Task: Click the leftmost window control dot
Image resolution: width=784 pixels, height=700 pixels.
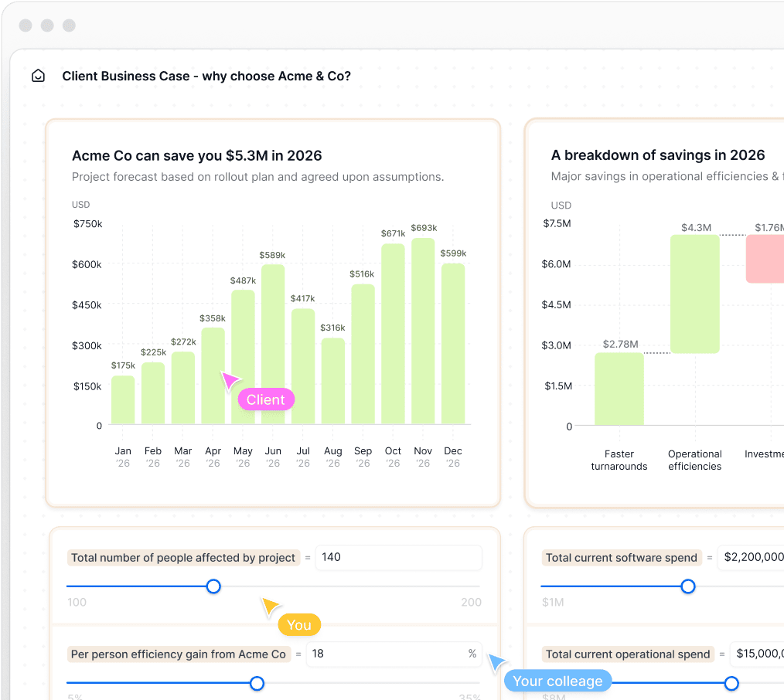Action: pyautogui.click(x=26, y=25)
